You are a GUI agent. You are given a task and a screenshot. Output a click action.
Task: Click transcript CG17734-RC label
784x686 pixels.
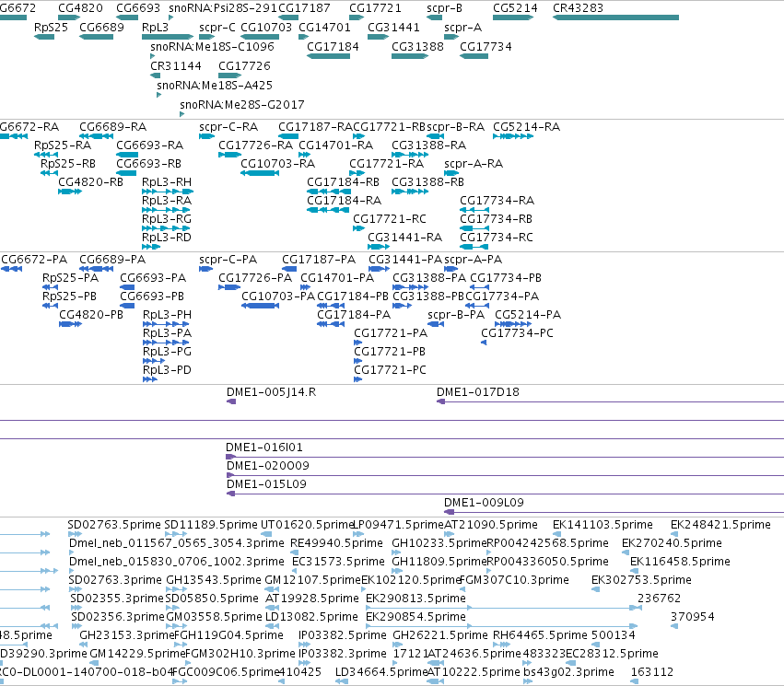tap(497, 238)
